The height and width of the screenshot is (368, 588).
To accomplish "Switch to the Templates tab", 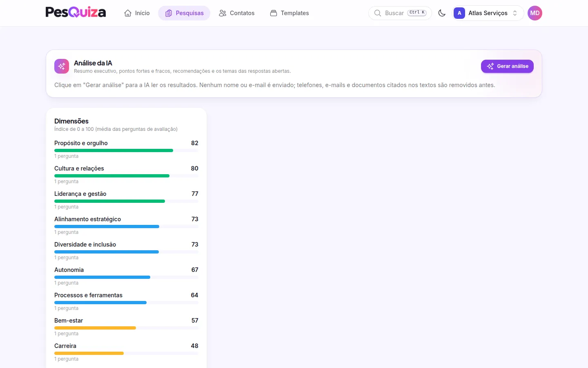I will pyautogui.click(x=290, y=13).
